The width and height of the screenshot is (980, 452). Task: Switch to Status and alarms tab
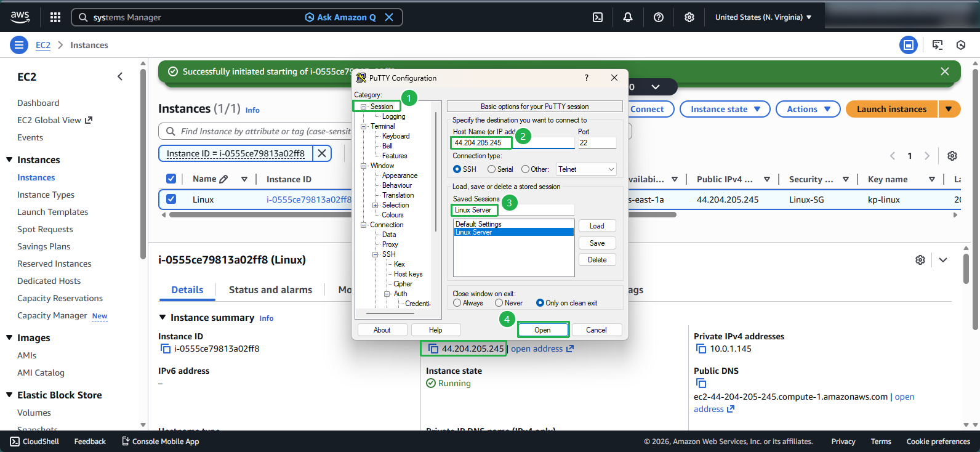(270, 289)
